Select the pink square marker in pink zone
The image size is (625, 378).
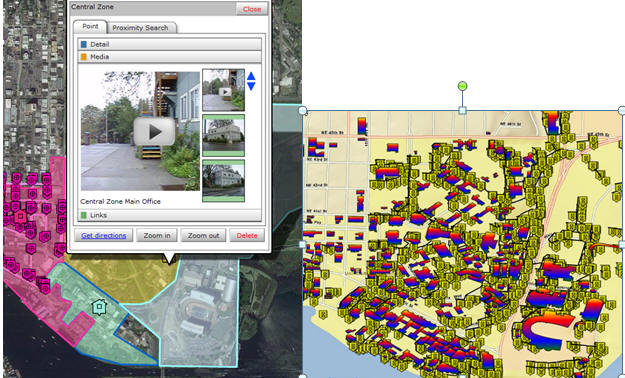click(x=20, y=217)
